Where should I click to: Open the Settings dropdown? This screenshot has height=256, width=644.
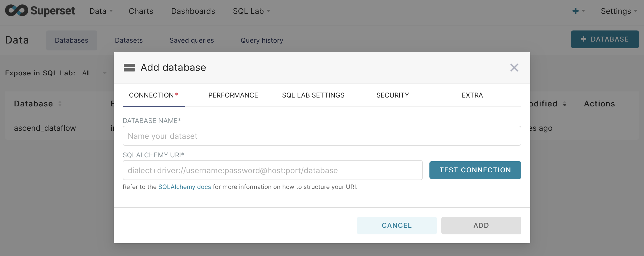[619, 11]
